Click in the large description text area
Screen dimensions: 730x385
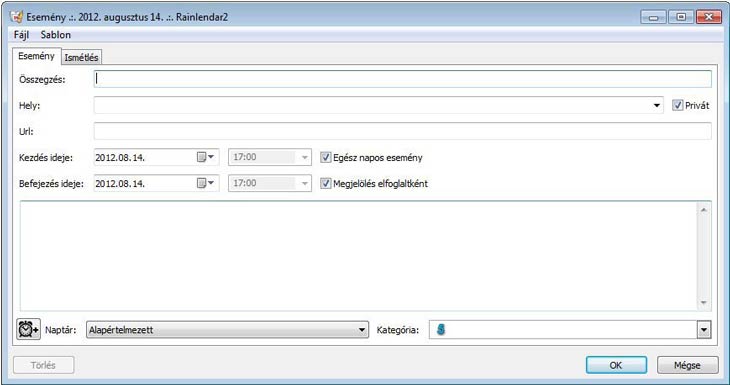[x=358, y=256]
